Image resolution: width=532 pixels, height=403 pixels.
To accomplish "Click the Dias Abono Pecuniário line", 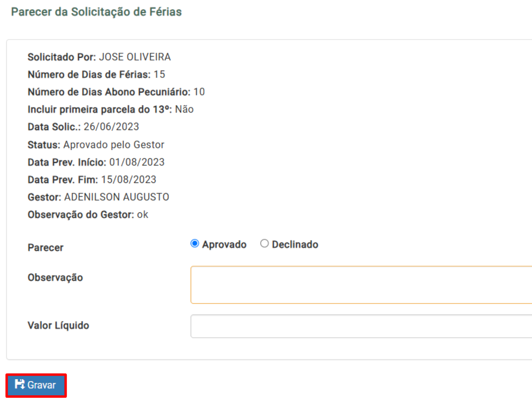I will pyautogui.click(x=116, y=92).
